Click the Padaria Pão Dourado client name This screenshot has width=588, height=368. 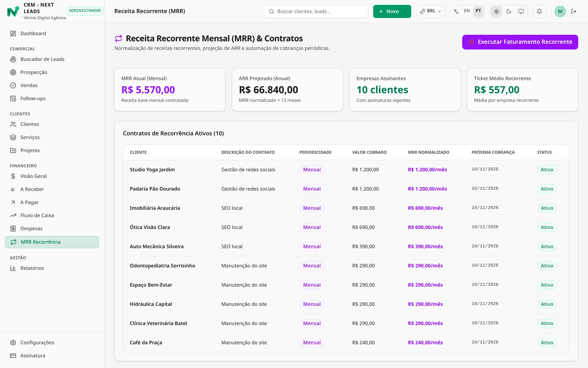pos(155,189)
